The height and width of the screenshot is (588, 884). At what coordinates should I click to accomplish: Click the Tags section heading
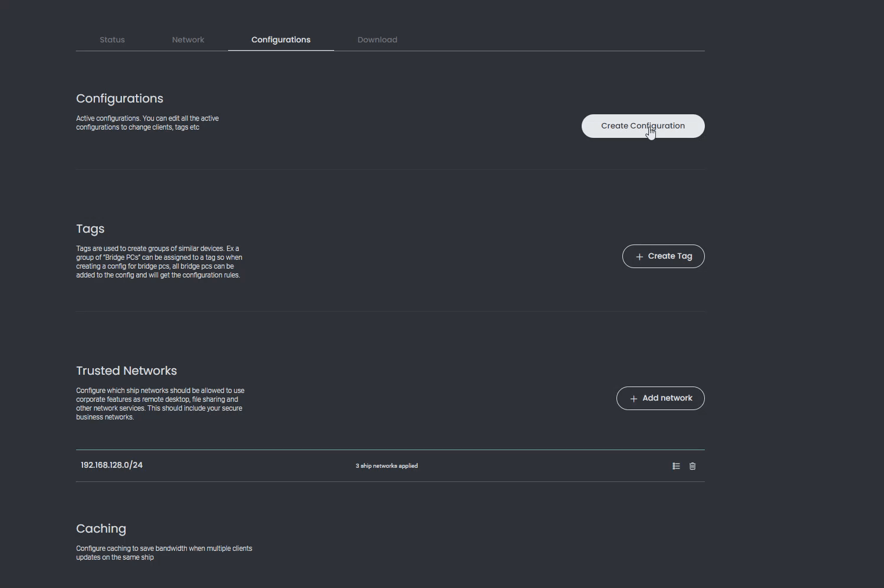click(x=90, y=229)
